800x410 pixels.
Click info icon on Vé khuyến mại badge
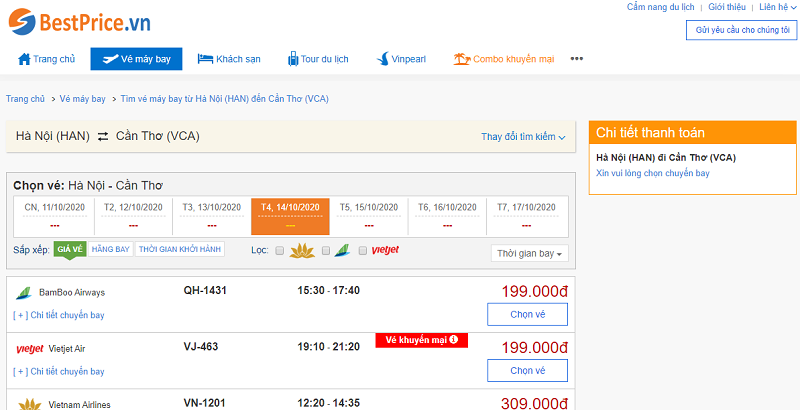pos(454,340)
